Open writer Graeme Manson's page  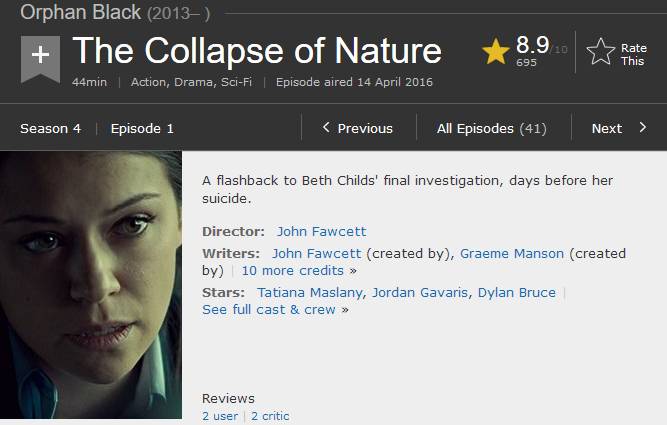point(512,253)
